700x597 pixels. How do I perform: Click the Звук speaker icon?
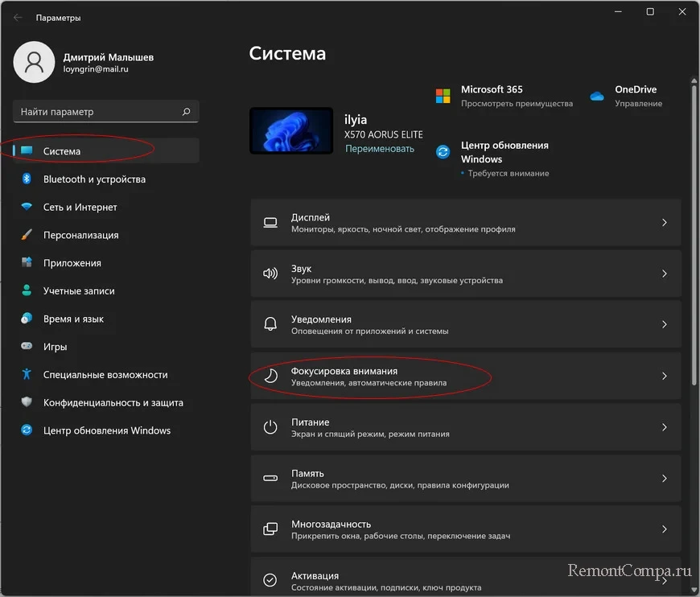click(x=270, y=274)
